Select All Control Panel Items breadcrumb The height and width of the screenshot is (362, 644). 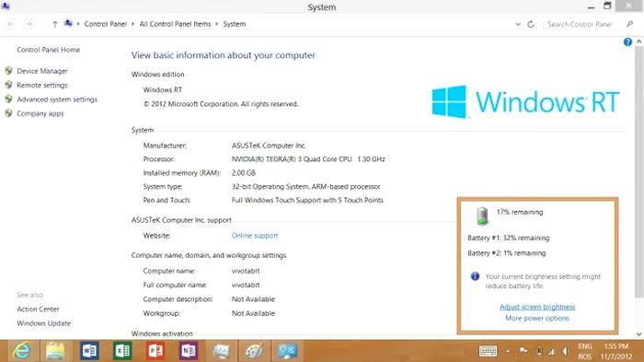175,24
